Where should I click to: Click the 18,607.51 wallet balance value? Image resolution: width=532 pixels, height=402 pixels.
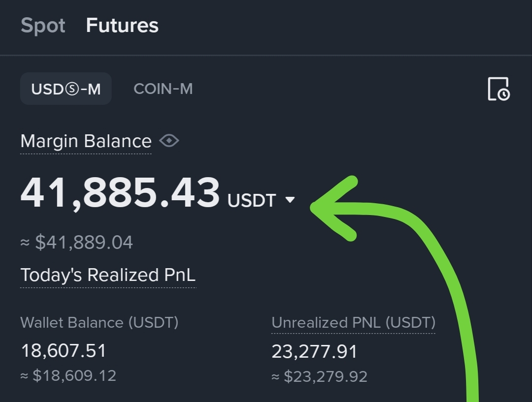(x=64, y=351)
